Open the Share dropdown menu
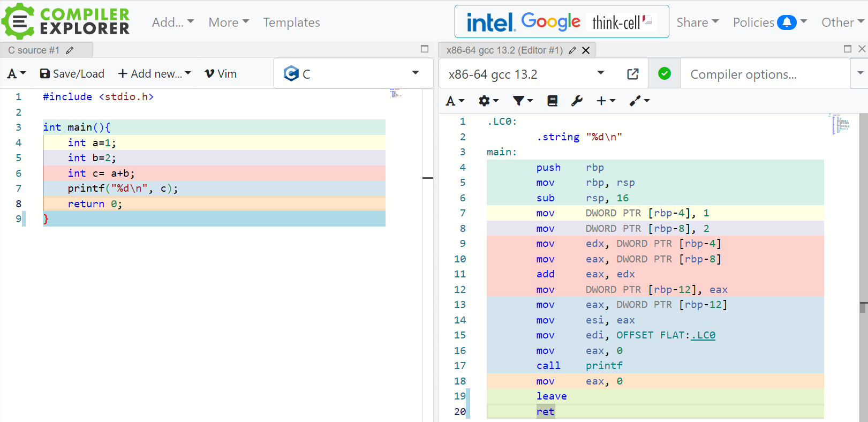868x422 pixels. (697, 22)
